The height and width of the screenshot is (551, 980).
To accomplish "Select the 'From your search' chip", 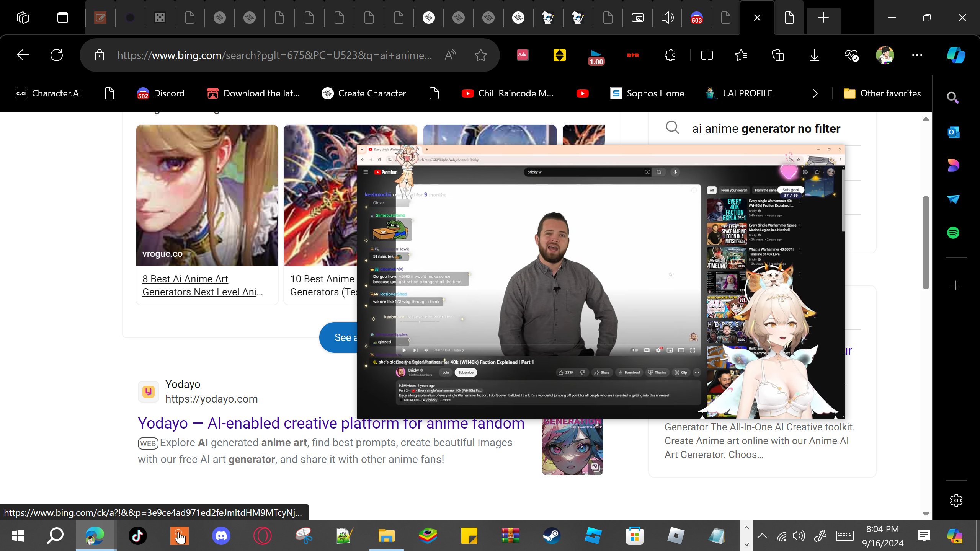I will pyautogui.click(x=734, y=190).
